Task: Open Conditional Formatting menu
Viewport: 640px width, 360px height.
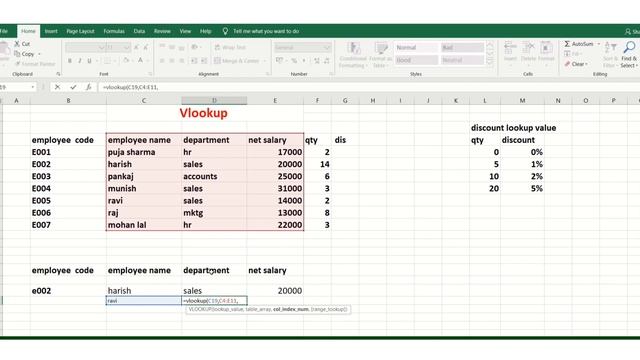Action: click(353, 55)
